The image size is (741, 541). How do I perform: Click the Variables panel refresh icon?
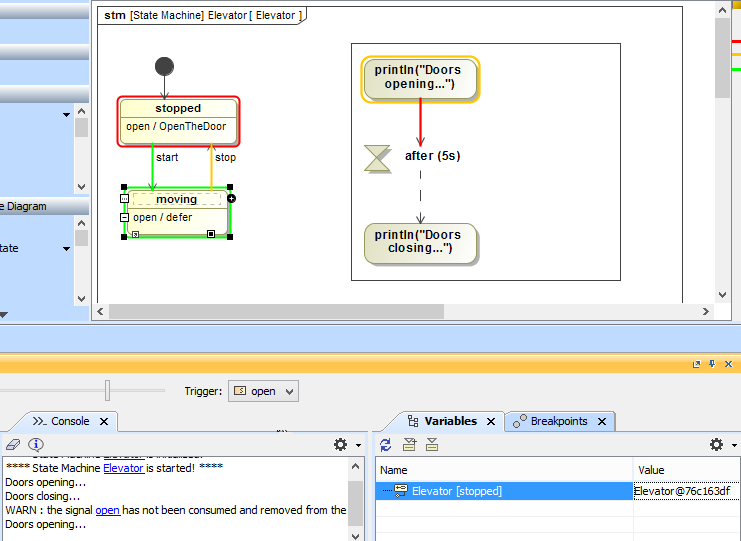point(386,445)
